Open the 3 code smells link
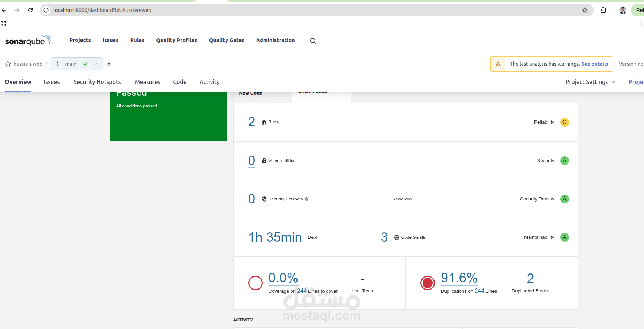Image resolution: width=644 pixels, height=329 pixels. (384, 237)
